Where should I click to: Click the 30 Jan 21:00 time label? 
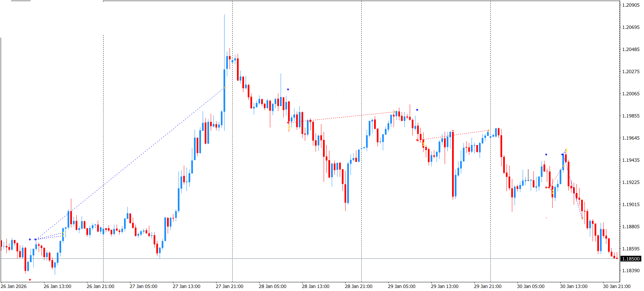pos(617,286)
